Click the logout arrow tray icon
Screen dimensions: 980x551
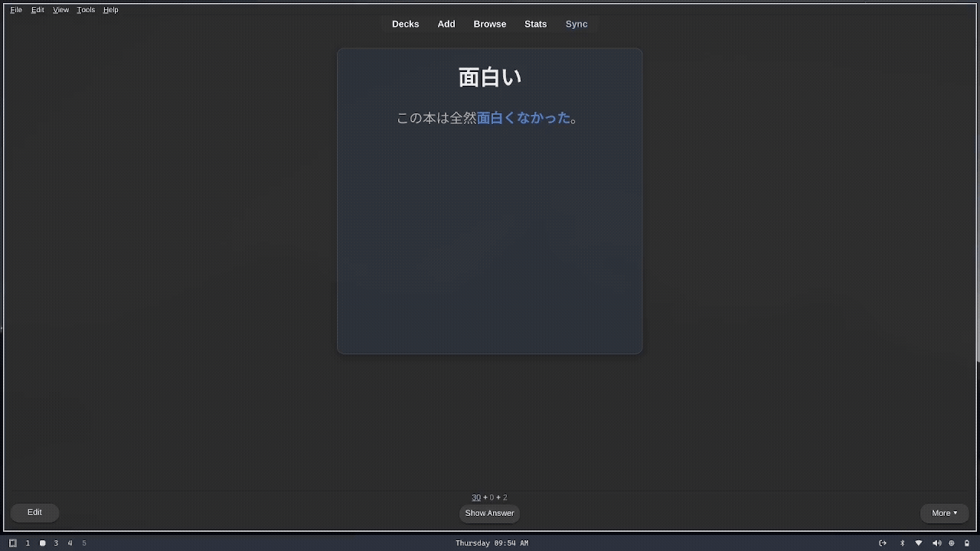[x=883, y=543]
